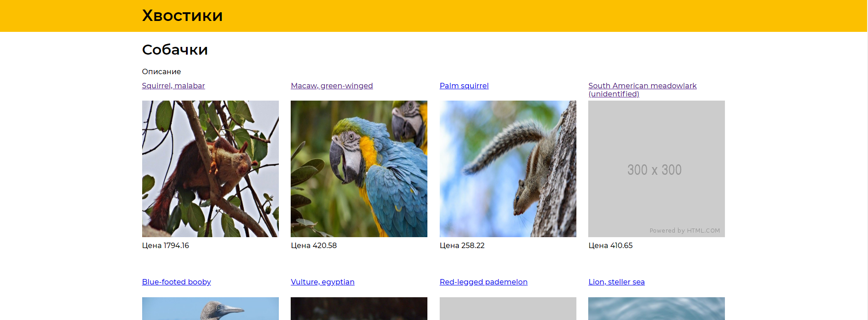
Task: Click the price Цена 410.65
Action: (611, 245)
